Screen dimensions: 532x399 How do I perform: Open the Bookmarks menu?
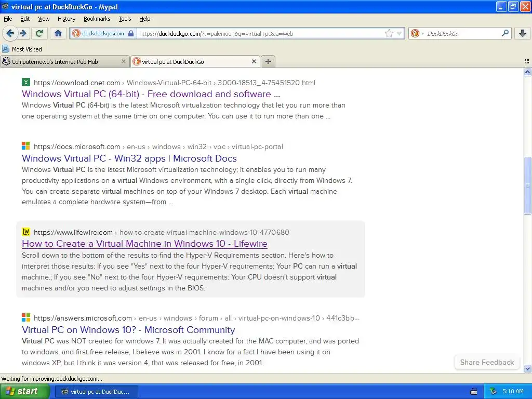point(97,19)
